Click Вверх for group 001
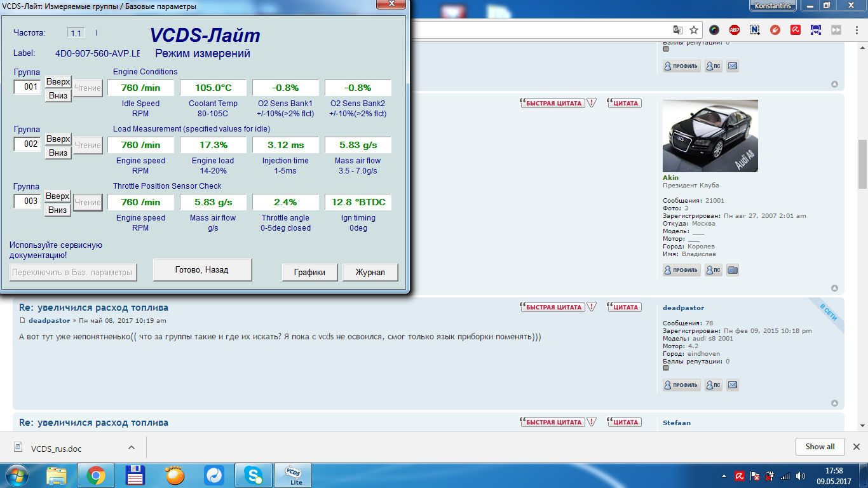The width and height of the screenshot is (868, 488). tap(58, 82)
